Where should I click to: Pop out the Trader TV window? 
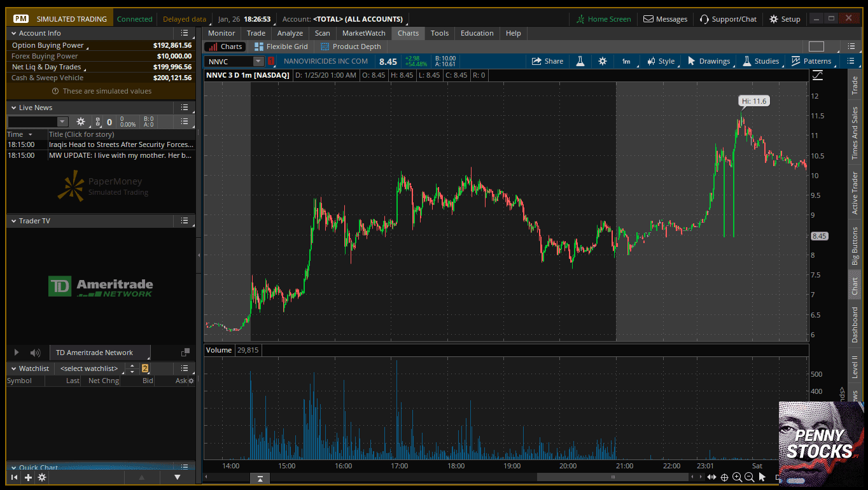tap(185, 353)
